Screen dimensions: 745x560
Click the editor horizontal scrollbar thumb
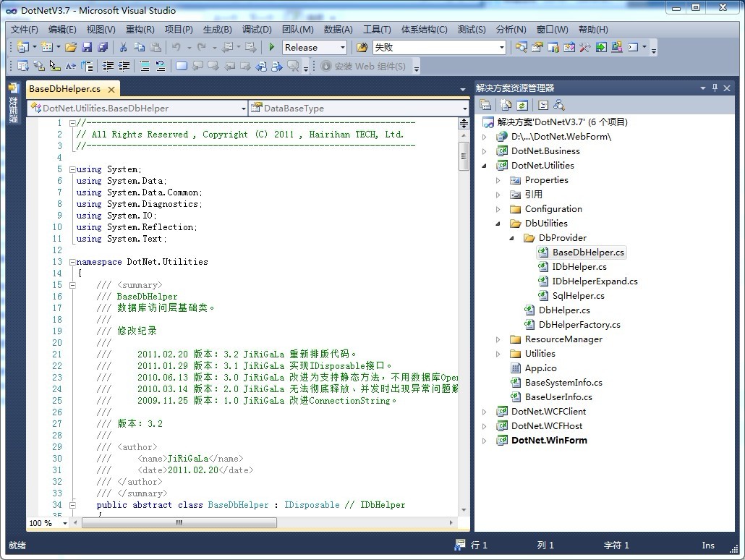tap(179, 523)
